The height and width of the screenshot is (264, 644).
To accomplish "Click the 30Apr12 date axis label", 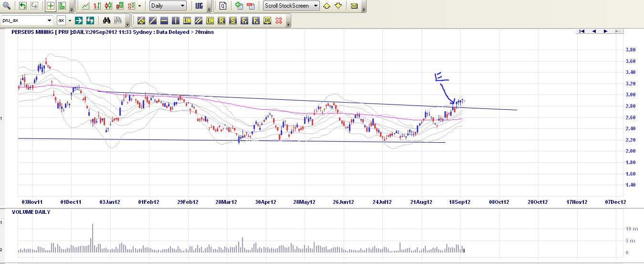I will tap(266, 202).
